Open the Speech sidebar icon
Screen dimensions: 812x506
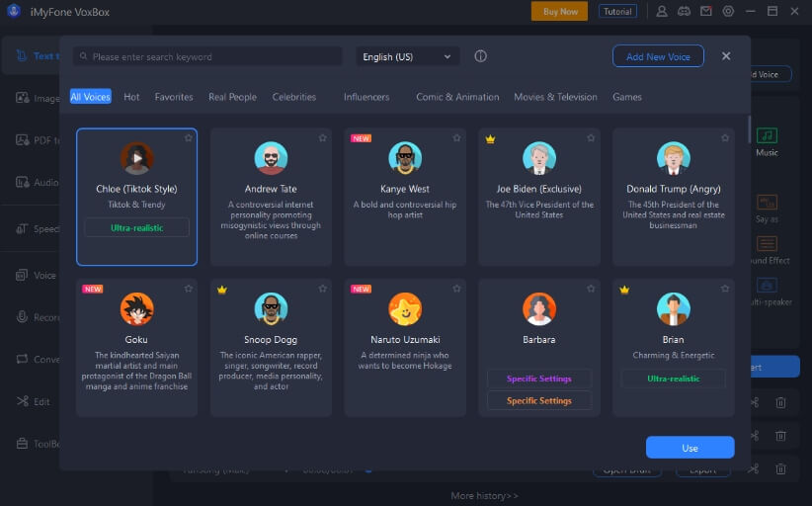point(23,228)
